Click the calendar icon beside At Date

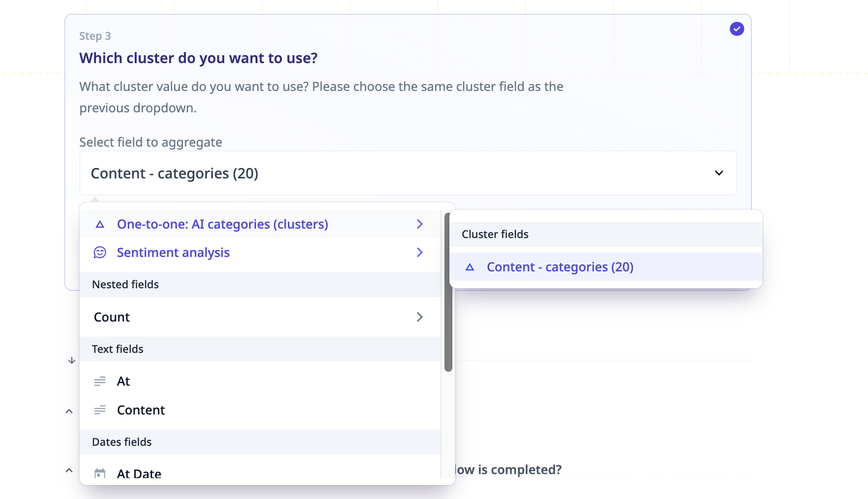100,473
